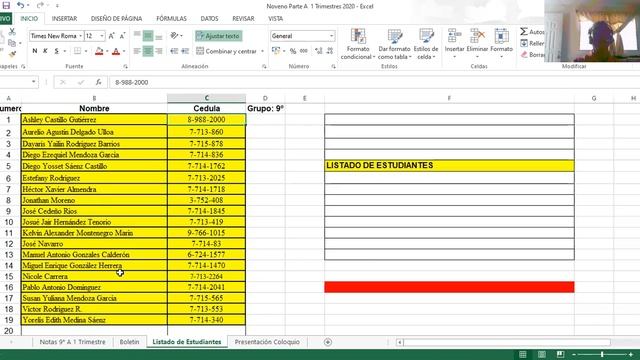This screenshot has height=360, width=640.
Task: Toggle underline S formatting
Action: pos(56,51)
